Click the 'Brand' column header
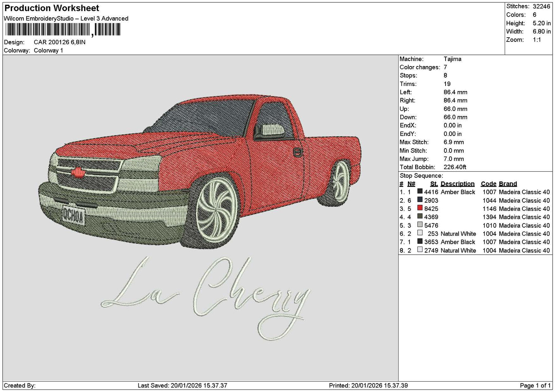The height and width of the screenshot is (392, 555). pos(508,184)
